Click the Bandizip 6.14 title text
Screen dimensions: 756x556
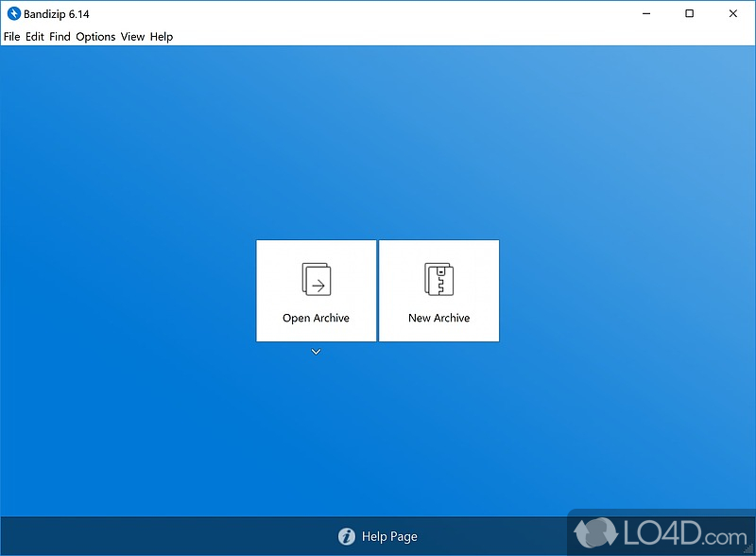click(55, 13)
